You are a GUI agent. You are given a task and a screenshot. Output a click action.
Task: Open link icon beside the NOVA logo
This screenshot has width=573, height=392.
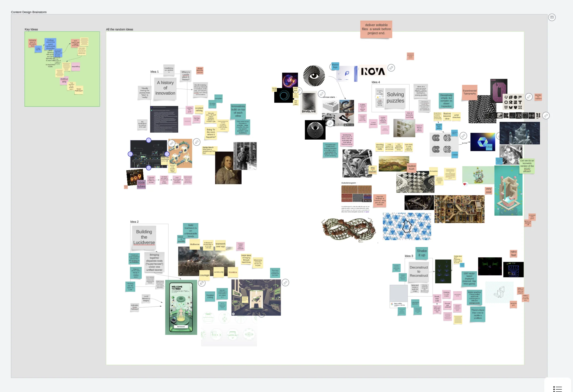391,68
